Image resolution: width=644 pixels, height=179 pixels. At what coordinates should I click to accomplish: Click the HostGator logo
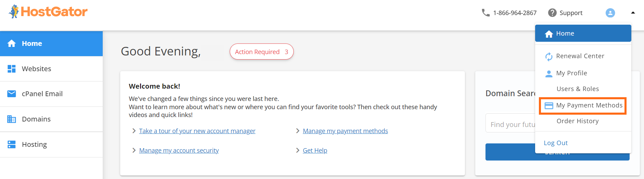tap(48, 12)
